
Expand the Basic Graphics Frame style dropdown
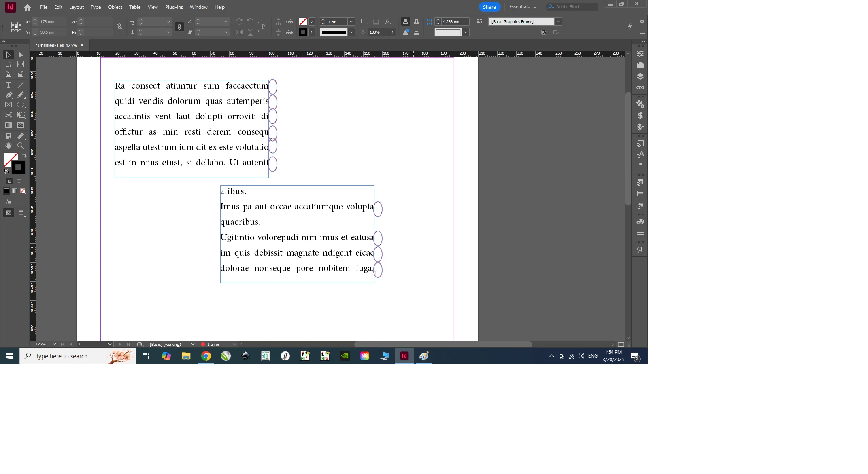(558, 22)
